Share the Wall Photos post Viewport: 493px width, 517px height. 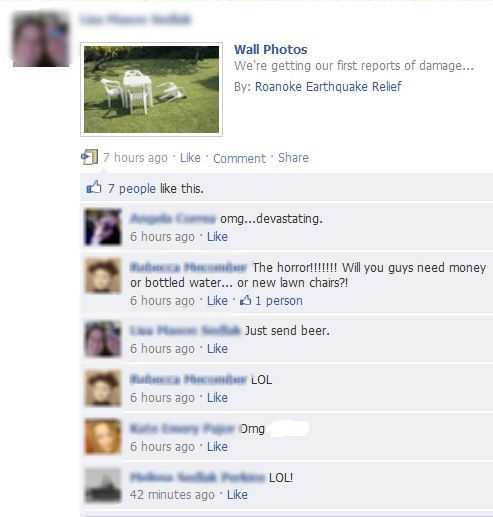pyautogui.click(x=293, y=158)
